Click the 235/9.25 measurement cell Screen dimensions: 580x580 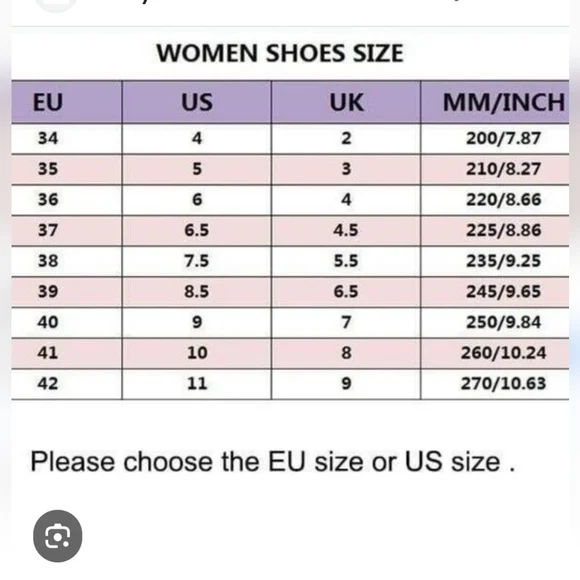coord(495,262)
